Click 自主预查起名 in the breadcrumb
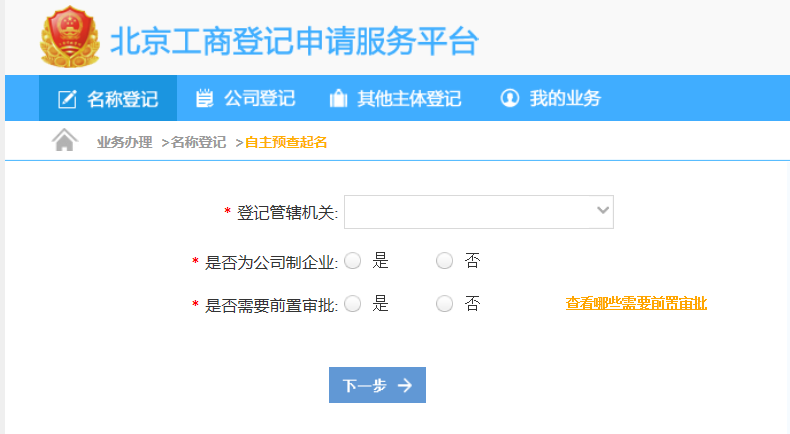 coord(286,142)
